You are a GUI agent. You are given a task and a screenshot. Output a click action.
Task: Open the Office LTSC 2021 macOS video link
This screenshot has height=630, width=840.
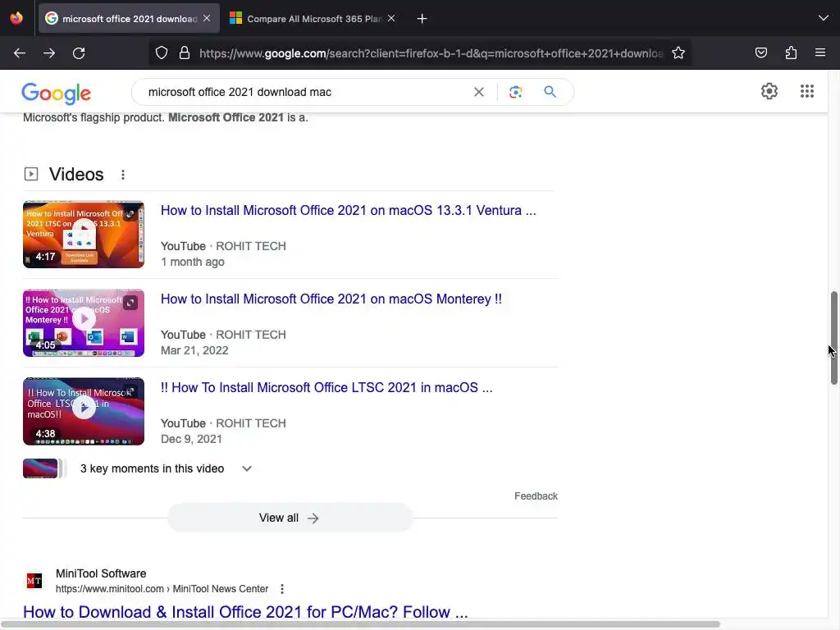coord(326,387)
